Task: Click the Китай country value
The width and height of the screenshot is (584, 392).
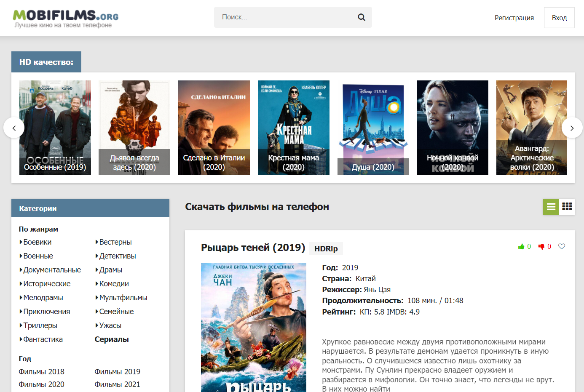Action: [365, 279]
